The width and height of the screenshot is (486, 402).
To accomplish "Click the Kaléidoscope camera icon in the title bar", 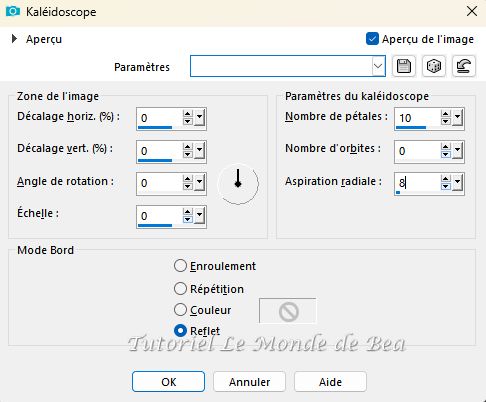I will coord(13,11).
